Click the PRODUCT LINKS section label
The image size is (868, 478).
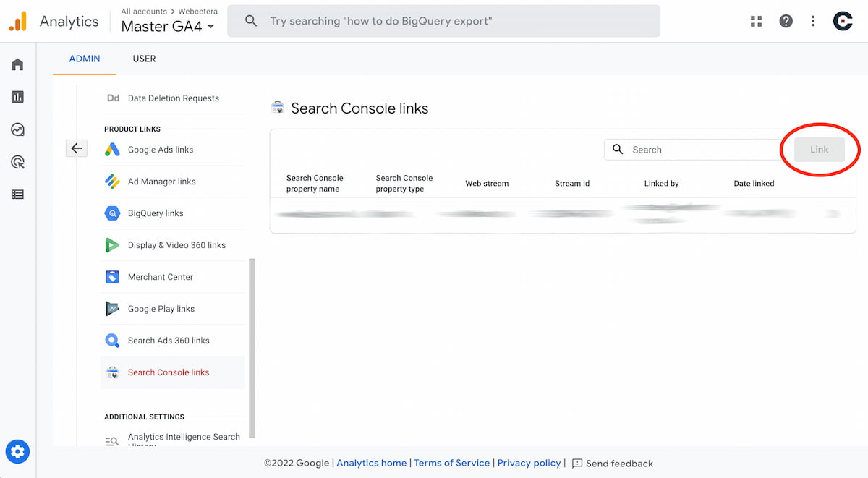point(132,129)
